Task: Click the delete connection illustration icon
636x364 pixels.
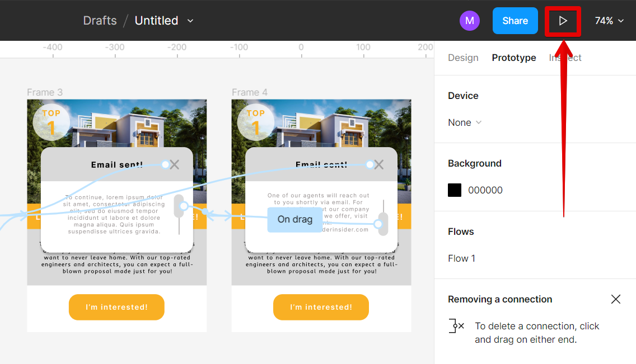Action: point(456,326)
